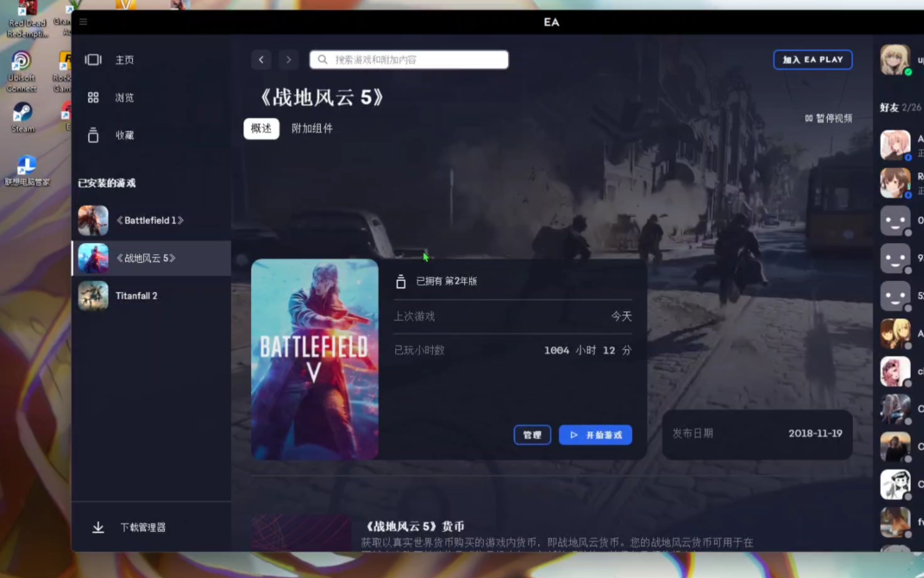Click the 加入 EA PLAY button
Viewport: 924px width, 578px height.
[813, 59]
